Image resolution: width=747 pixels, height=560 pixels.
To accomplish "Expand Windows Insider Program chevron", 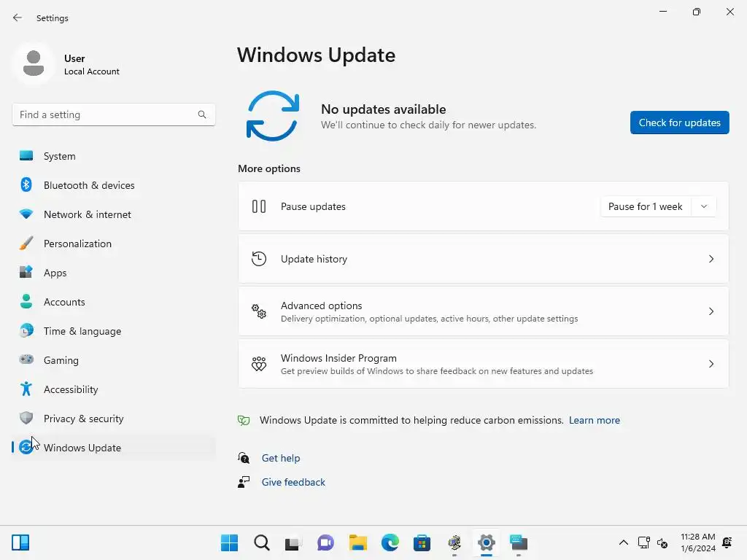I will pos(711,364).
